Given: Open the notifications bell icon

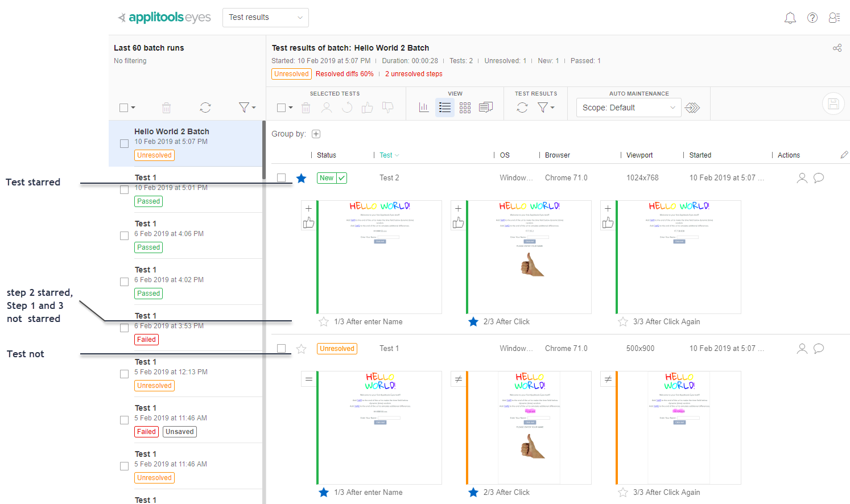Looking at the screenshot, I should pos(790,18).
